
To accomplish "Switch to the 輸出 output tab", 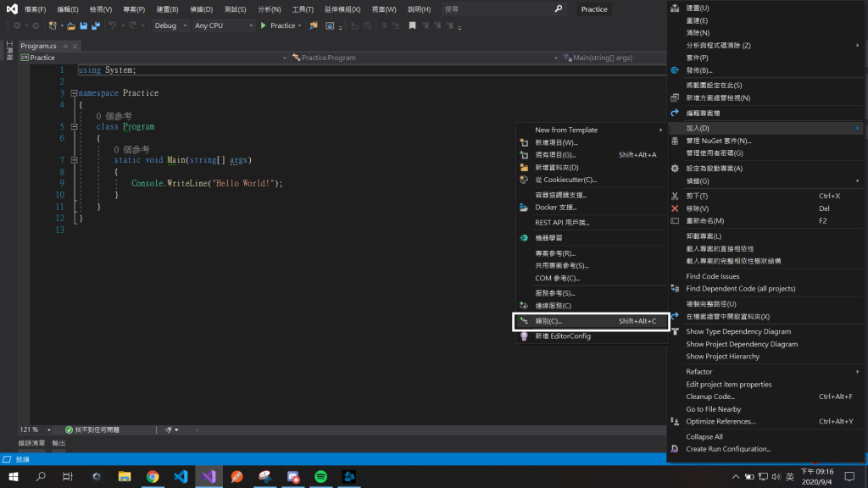I will [58, 443].
